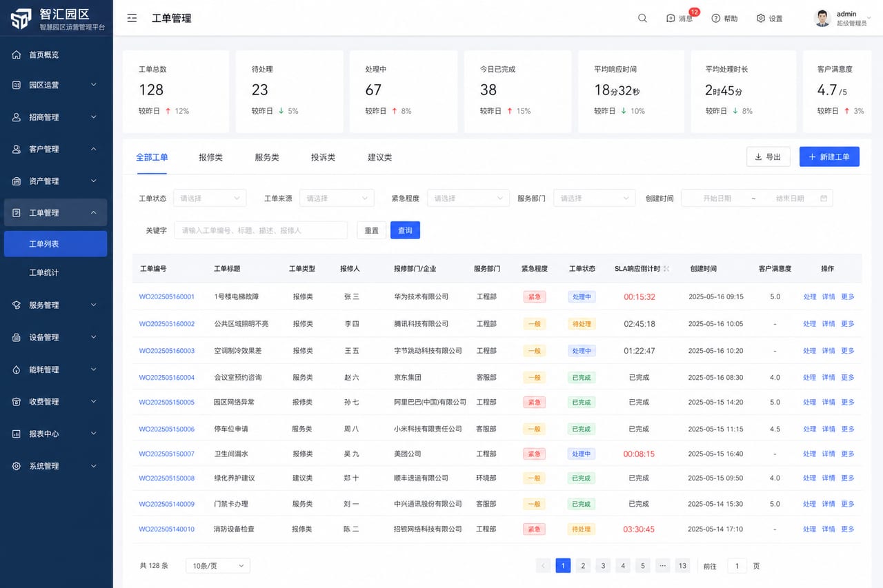Viewport: 883px width, 588px height.
Task: Switch to the 全部工单 tab
Action: pos(152,157)
